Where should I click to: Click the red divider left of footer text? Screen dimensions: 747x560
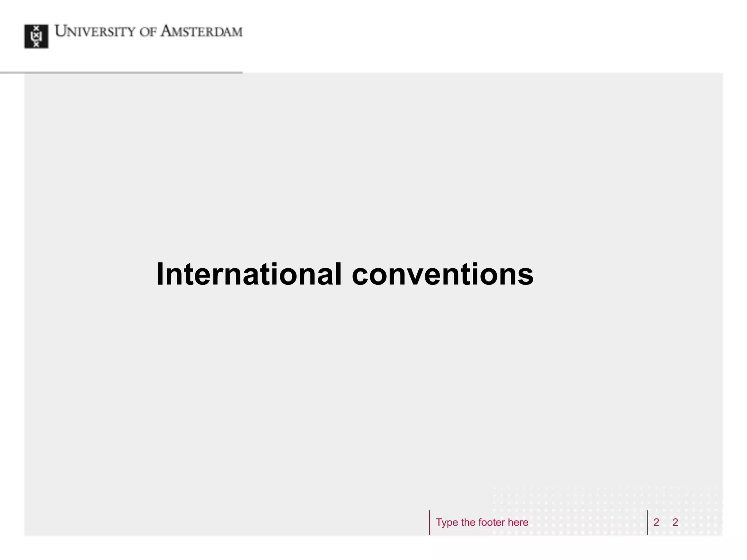[430, 522]
